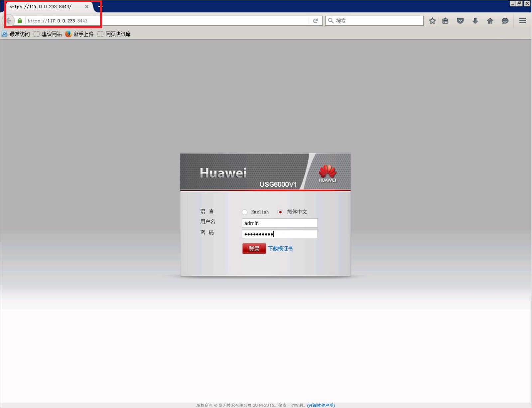Open the 建议网站 bookmark
The height and width of the screenshot is (408, 532).
[48, 34]
